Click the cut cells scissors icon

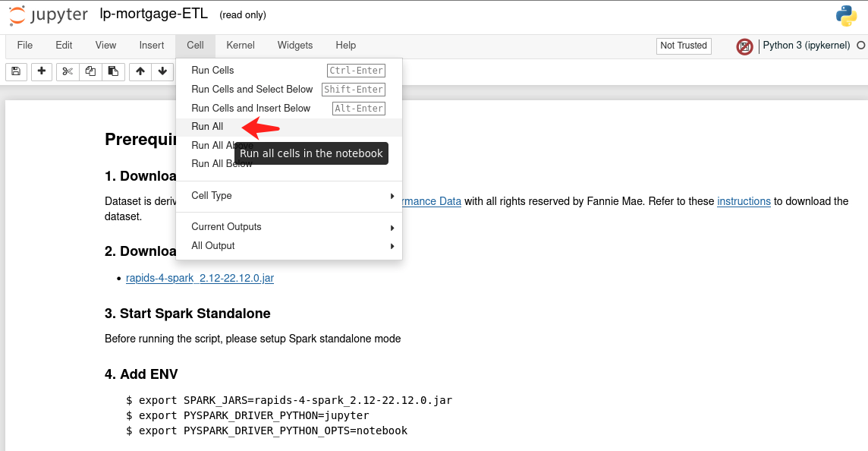(68, 71)
